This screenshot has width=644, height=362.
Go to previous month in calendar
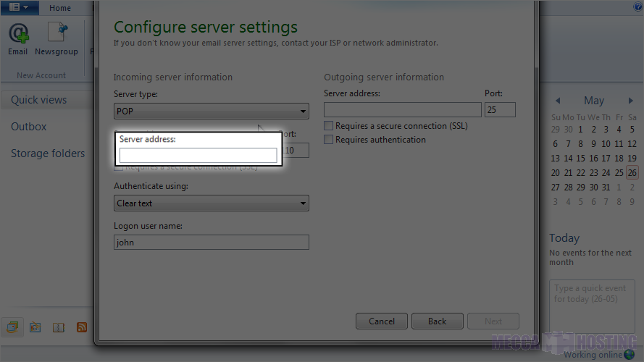tap(558, 101)
